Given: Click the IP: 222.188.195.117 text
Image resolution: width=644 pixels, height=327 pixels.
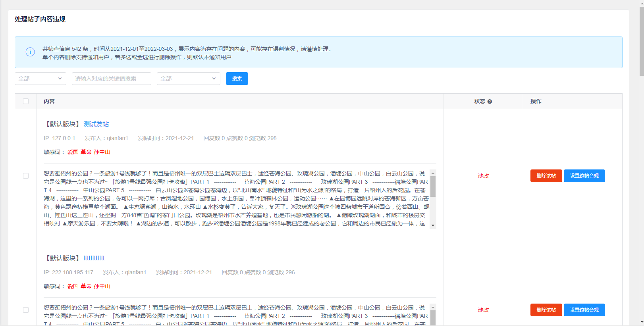Looking at the screenshot, I should (x=68, y=272).
